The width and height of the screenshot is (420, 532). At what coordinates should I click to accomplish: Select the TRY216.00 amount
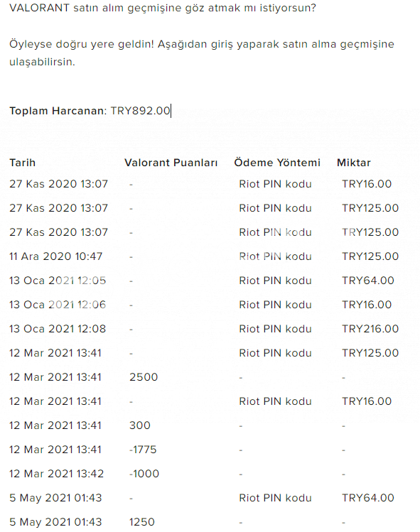coord(370,329)
